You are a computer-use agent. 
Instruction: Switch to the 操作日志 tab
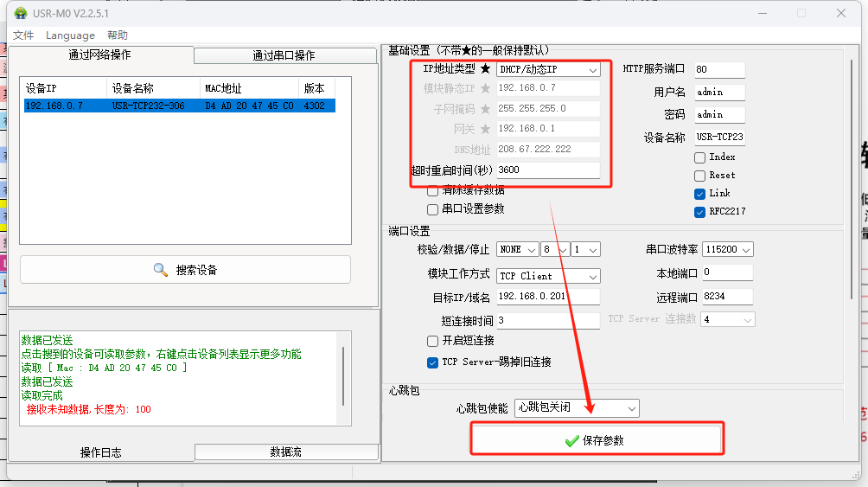click(x=101, y=452)
